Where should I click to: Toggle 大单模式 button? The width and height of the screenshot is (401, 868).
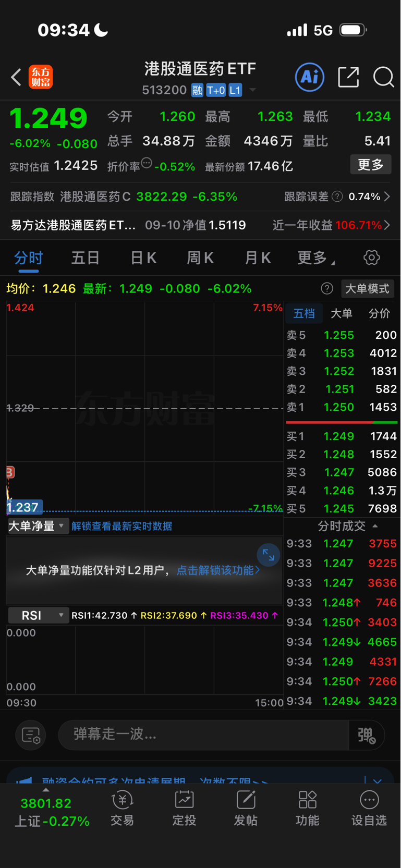[x=368, y=289]
